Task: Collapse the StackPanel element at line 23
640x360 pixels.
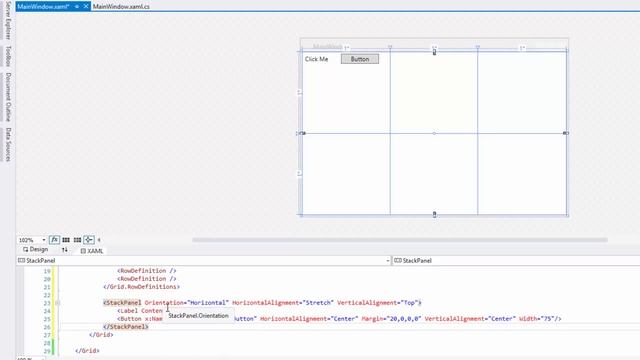Action: (57, 303)
